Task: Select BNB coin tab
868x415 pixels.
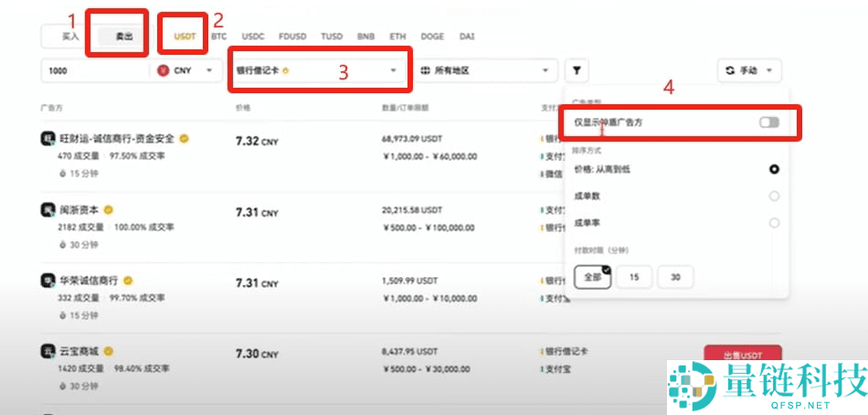Action: (365, 37)
